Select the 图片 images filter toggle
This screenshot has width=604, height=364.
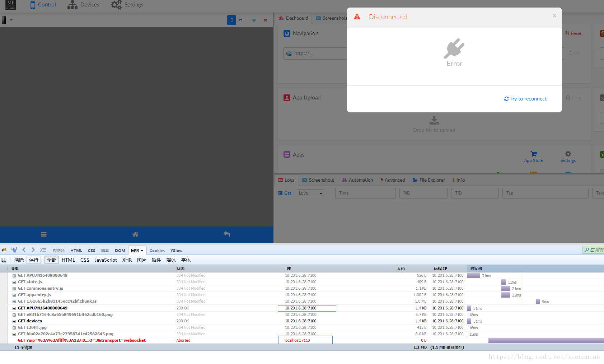pos(142,260)
